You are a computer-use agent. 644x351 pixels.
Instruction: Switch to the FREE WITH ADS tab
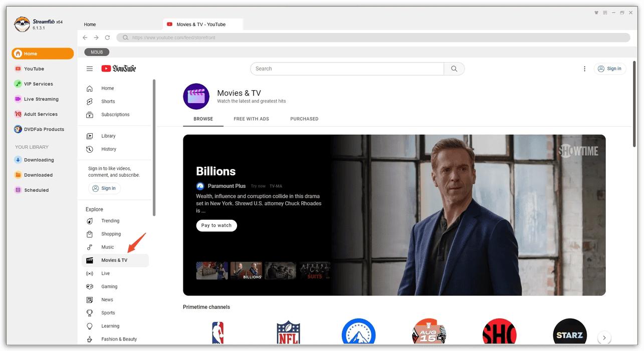[251, 119]
